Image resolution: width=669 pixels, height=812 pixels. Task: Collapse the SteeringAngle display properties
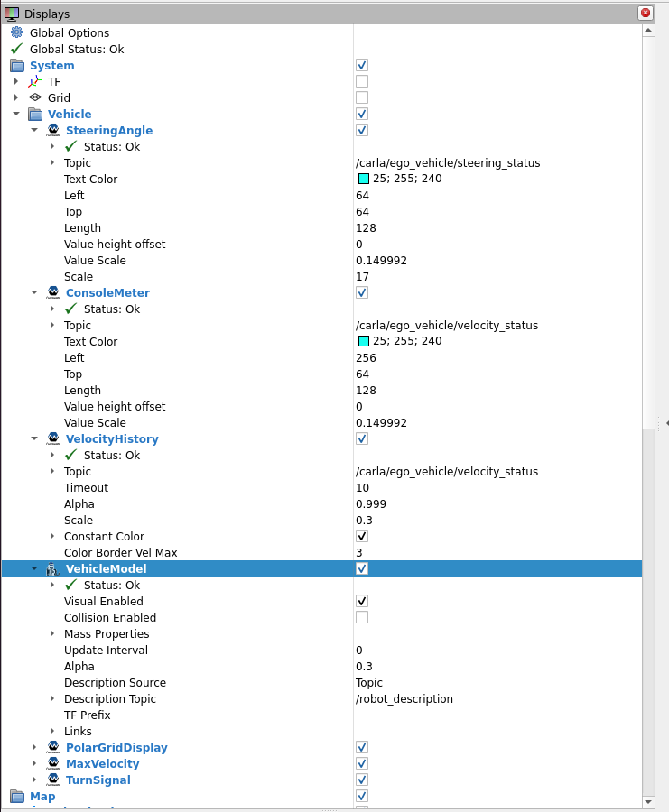[34, 130]
